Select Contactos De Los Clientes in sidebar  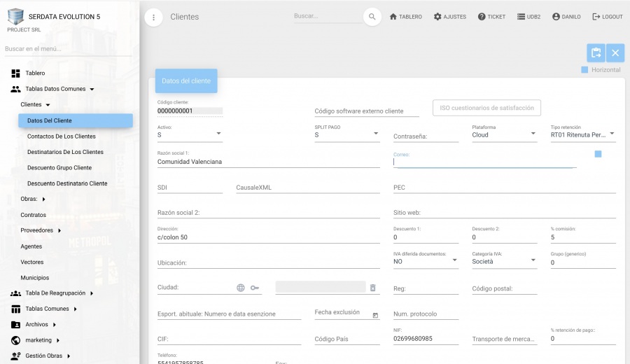click(62, 136)
